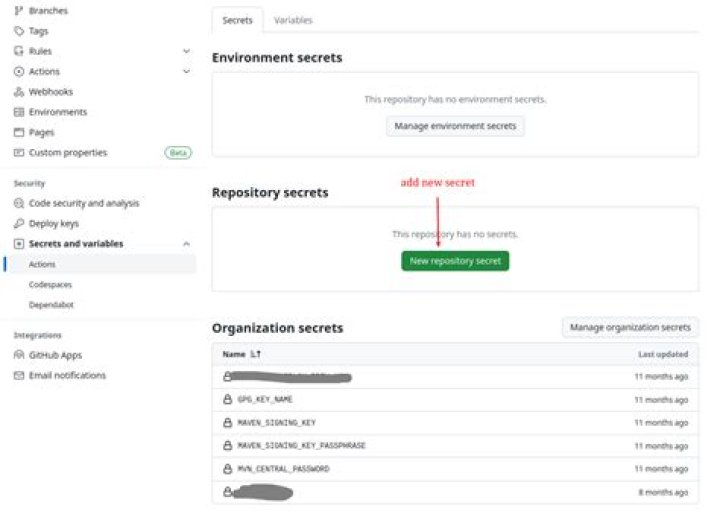Click the New repository secret button
The width and height of the screenshot is (720, 523).
point(455,261)
